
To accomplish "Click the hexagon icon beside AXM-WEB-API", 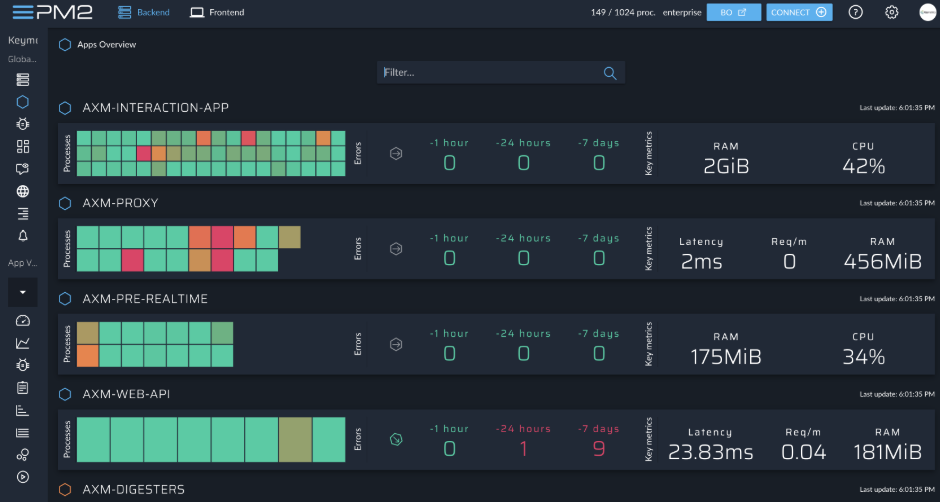I will click(x=65, y=394).
